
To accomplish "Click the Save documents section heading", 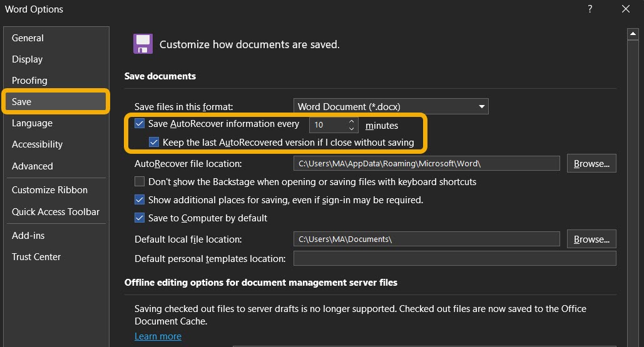I will 160,76.
